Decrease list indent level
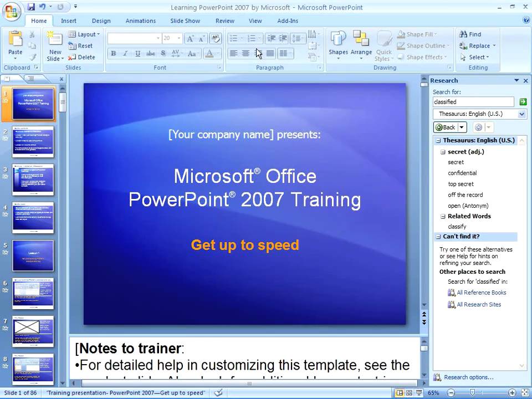This screenshot has width=532, height=399. tap(271, 38)
